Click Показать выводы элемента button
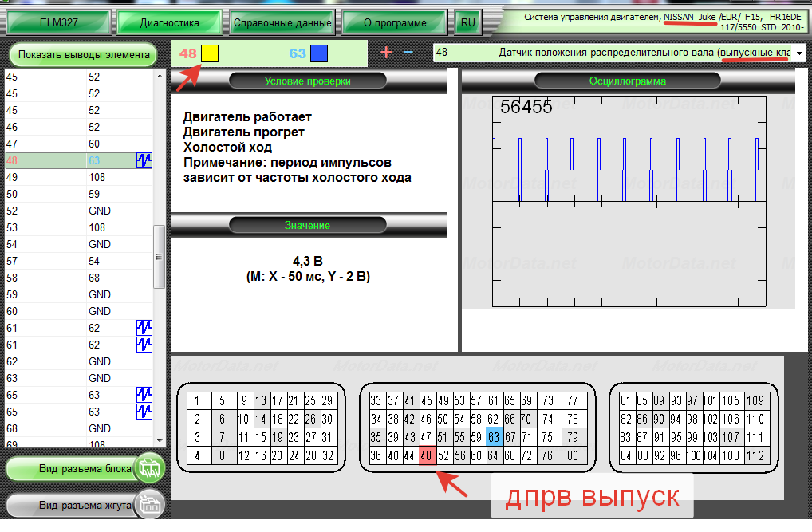 pos(84,54)
